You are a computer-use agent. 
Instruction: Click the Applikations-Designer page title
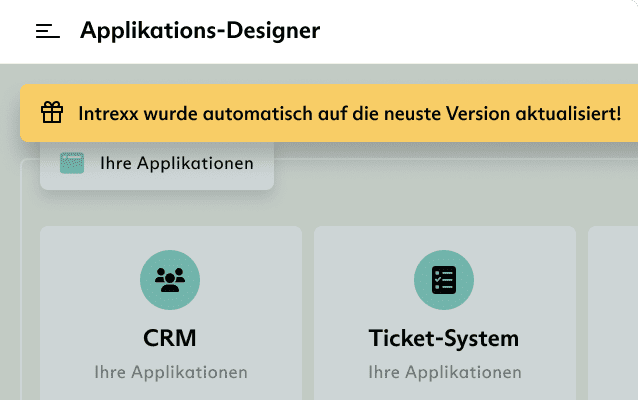(x=200, y=31)
